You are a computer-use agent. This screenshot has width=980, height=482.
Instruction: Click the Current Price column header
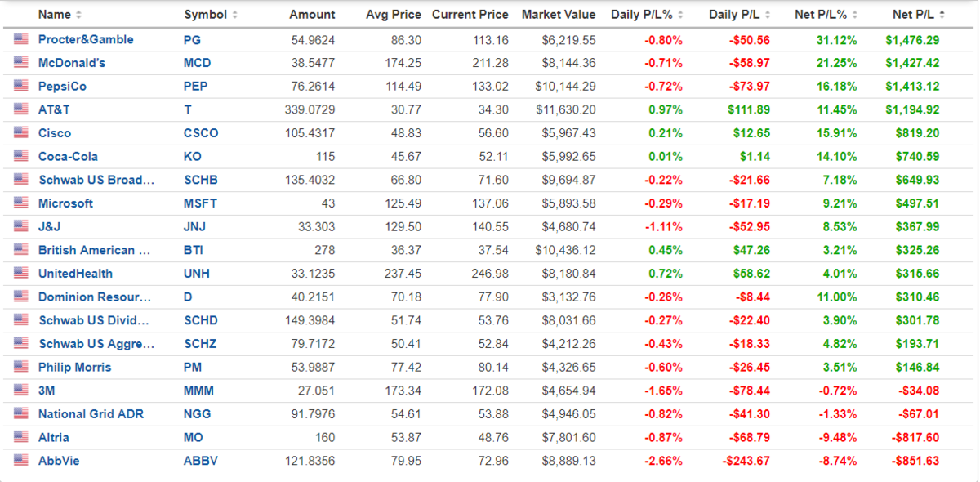470,15
